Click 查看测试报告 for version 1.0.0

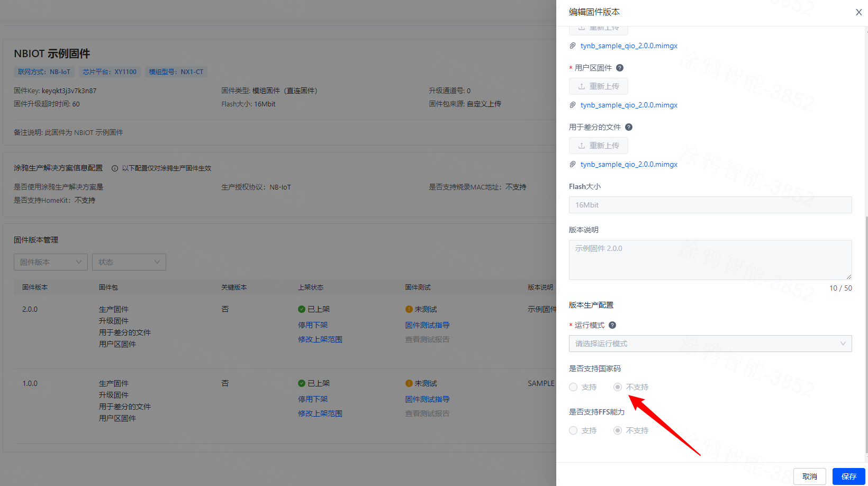click(428, 413)
